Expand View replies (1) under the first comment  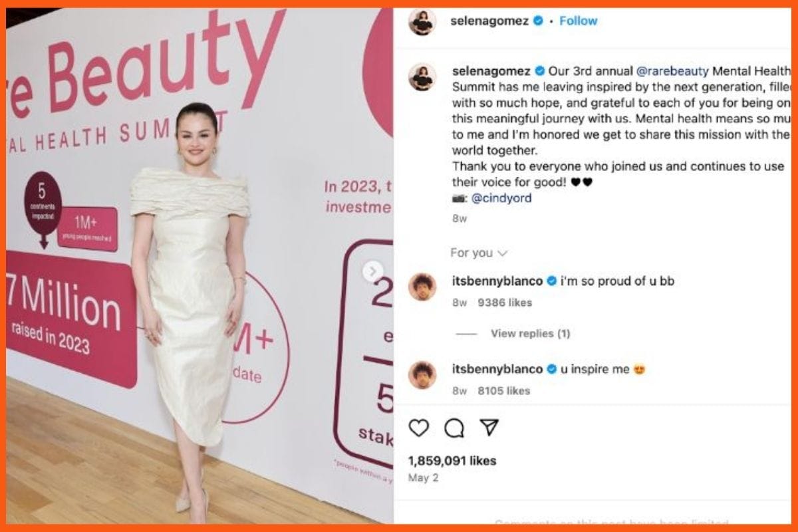pyautogui.click(x=530, y=334)
